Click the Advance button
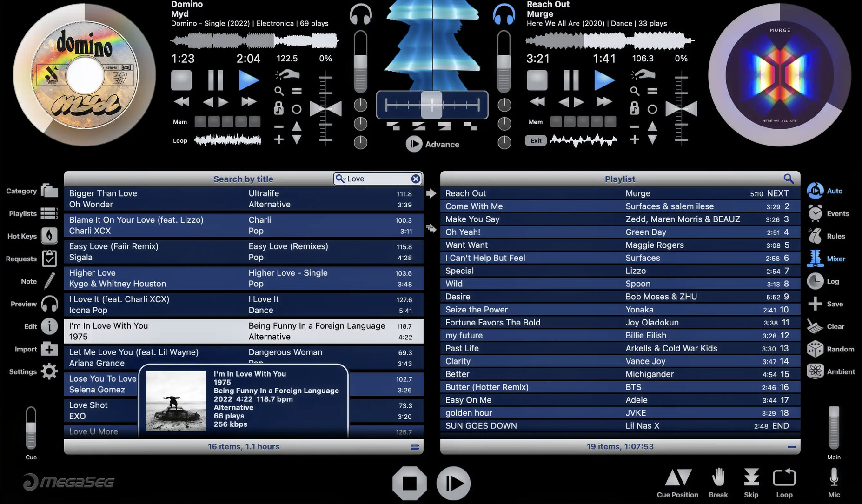Screen dimensions: 862x504 point(432,144)
